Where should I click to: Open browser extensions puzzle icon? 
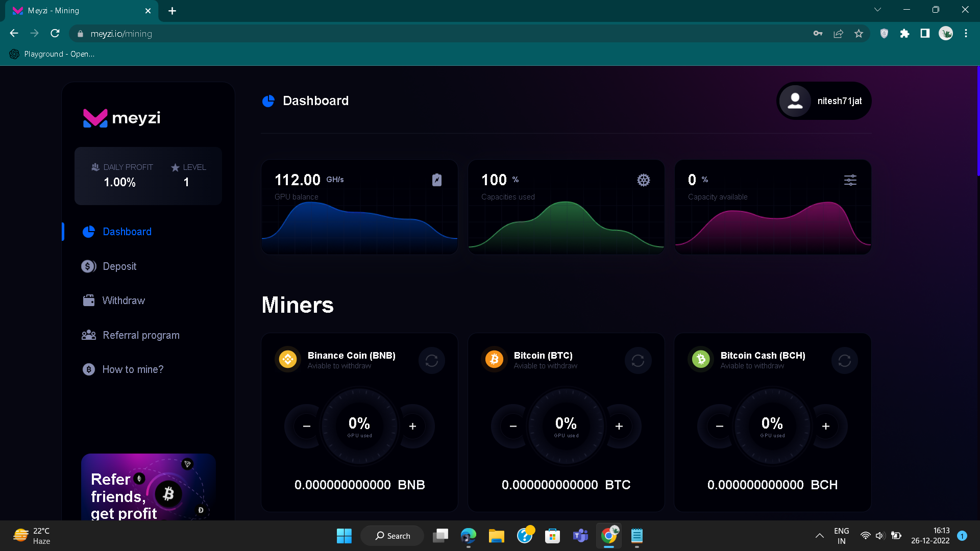[x=904, y=34]
